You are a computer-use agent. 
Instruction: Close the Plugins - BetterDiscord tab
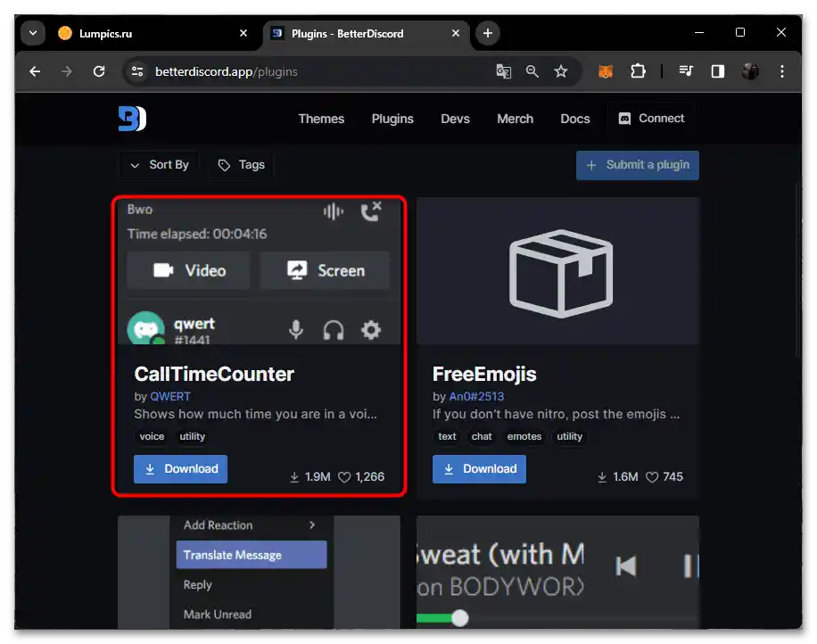point(456,33)
